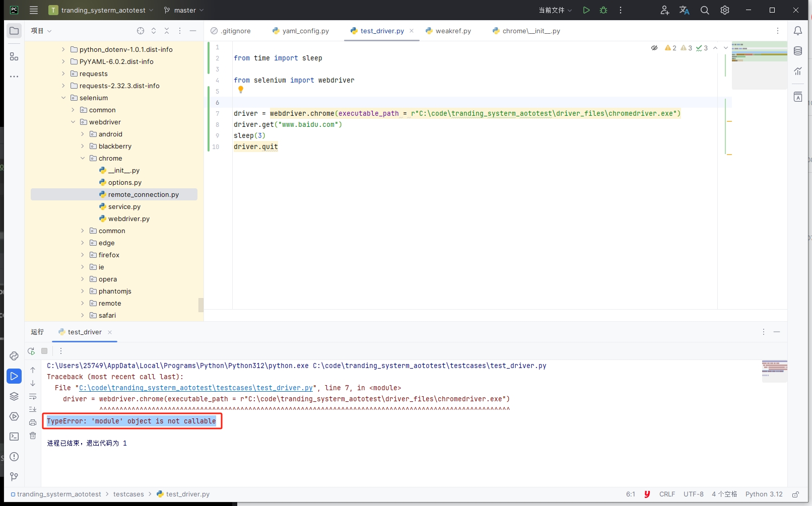Toggle soft-wrap in run console
Image resolution: width=812 pixels, height=506 pixels.
pos(33,396)
